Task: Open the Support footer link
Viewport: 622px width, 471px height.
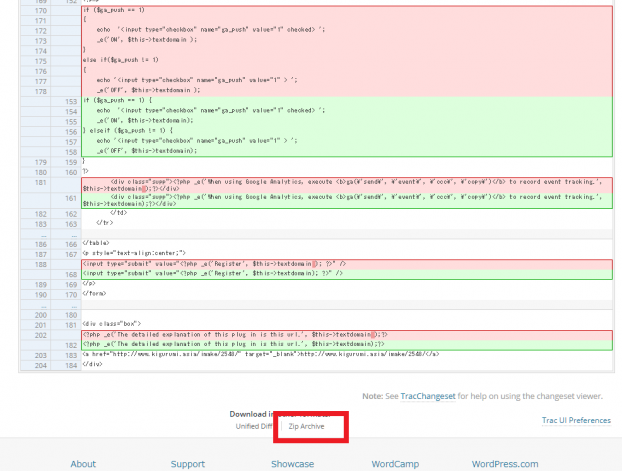Action: tap(188, 464)
